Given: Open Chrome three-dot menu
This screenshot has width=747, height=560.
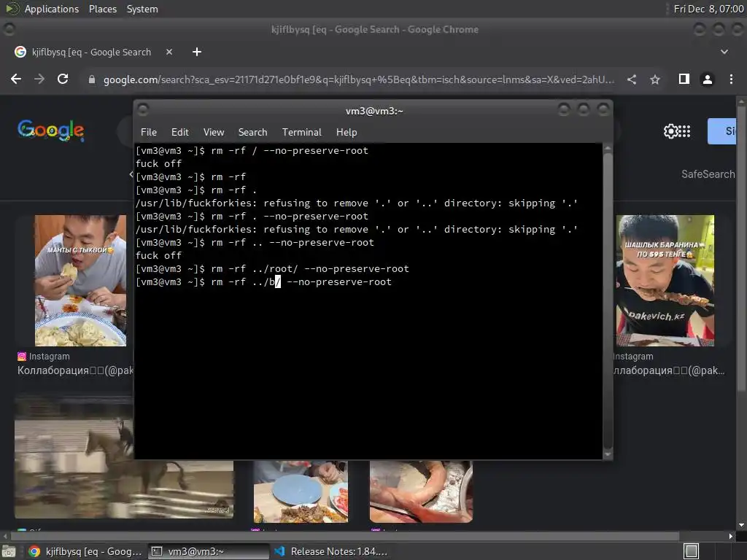Looking at the screenshot, I should click(x=731, y=79).
